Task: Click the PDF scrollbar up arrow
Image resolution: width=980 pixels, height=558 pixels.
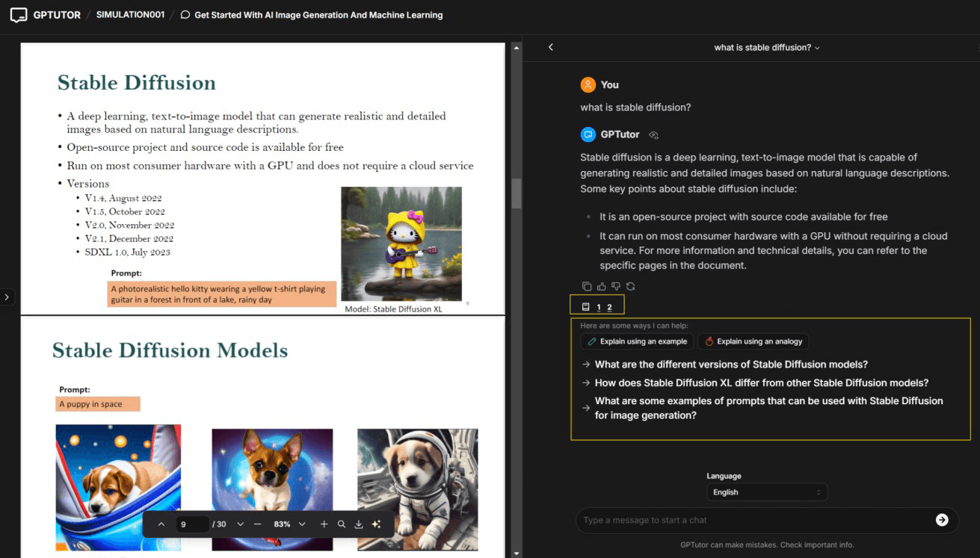Action: click(x=516, y=48)
